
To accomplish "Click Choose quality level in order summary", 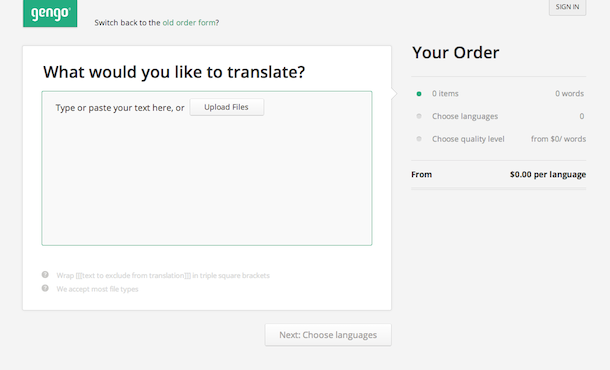I will [468, 139].
